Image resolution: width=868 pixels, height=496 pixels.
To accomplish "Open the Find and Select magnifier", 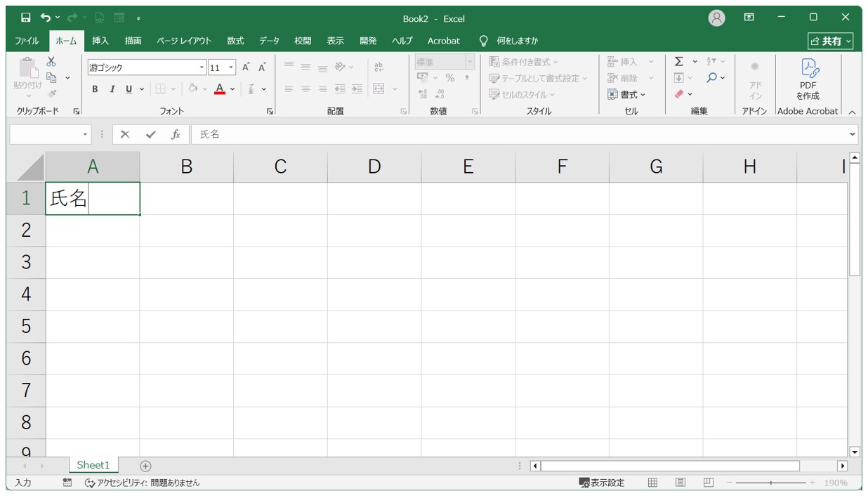I will 712,77.
